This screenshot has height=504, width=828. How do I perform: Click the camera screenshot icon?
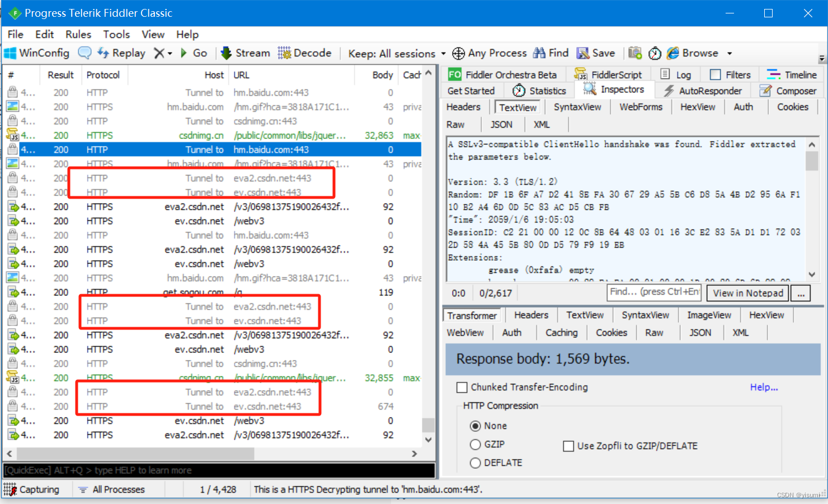click(x=635, y=53)
